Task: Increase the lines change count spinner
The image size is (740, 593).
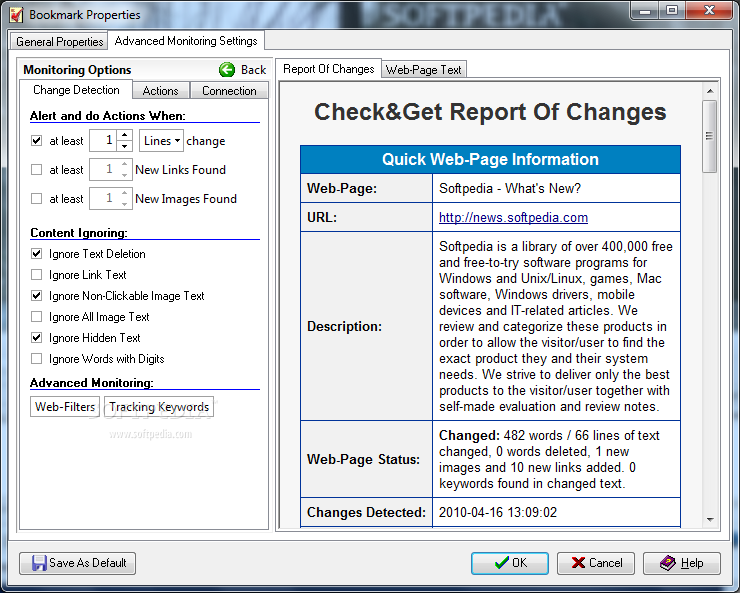Action: tap(125, 135)
